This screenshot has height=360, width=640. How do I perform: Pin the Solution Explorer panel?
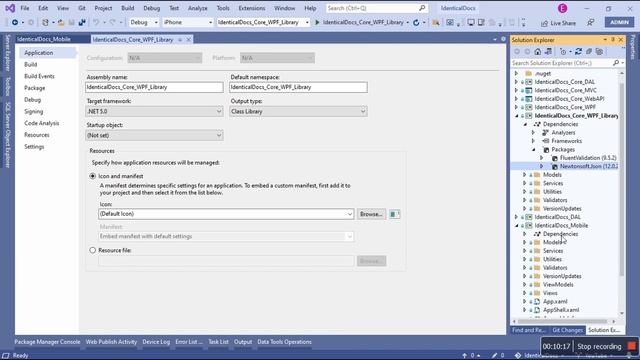pyautogui.click(x=613, y=40)
